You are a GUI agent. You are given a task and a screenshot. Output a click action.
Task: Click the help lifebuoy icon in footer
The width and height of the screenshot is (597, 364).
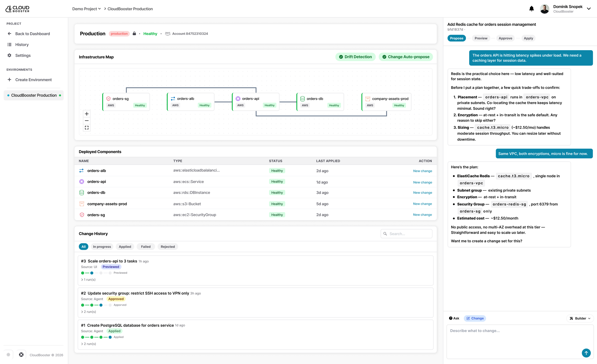[x=21, y=355]
